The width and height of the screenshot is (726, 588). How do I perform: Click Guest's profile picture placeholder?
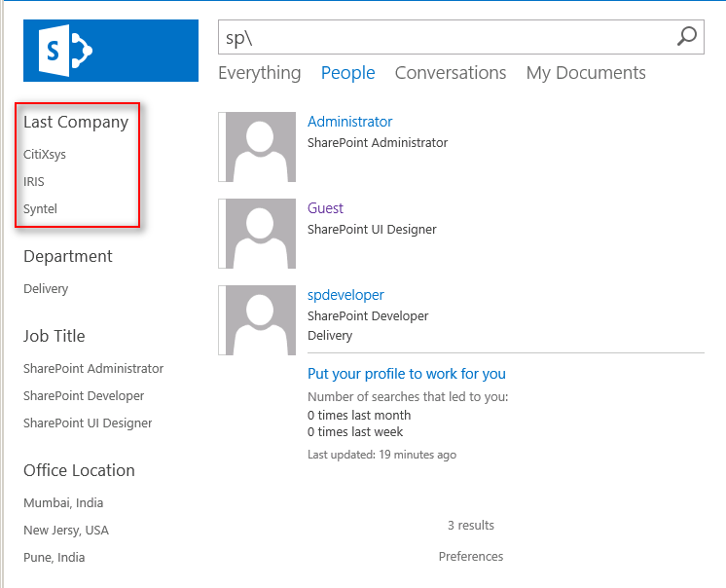point(260,234)
